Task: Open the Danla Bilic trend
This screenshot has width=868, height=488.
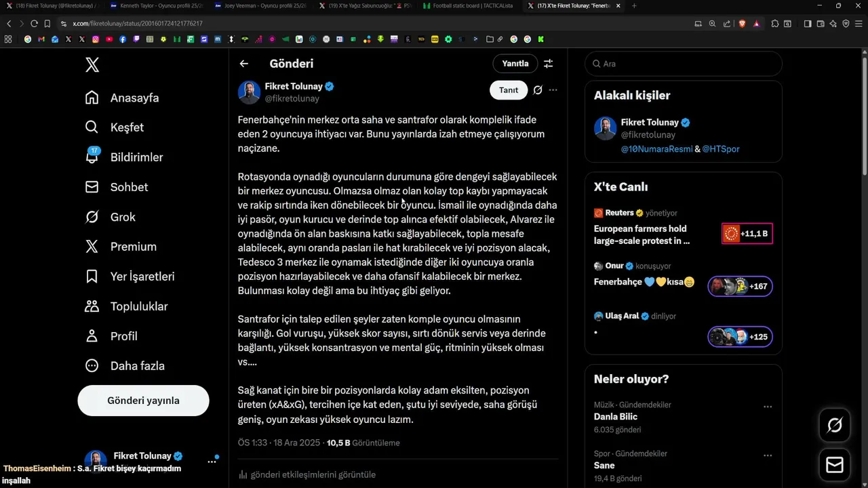Action: point(616,417)
